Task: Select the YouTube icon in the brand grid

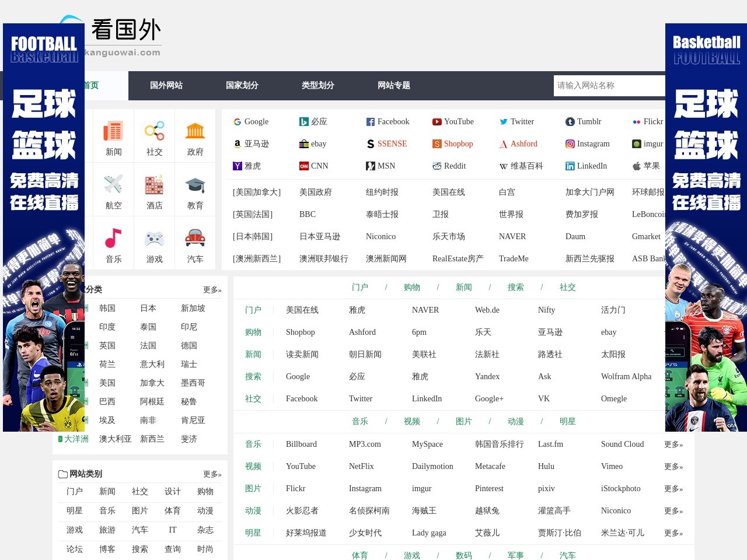Action: coord(437,121)
